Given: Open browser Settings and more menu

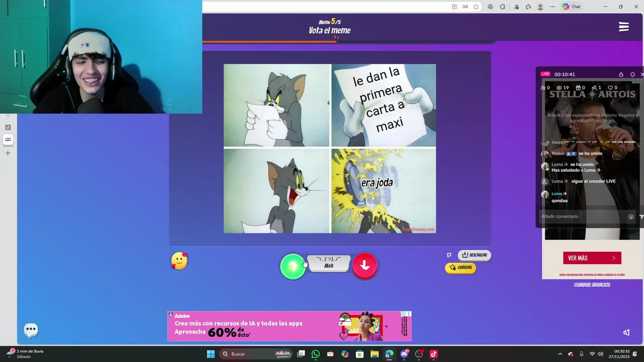Looking at the screenshot, I should pos(553,7).
